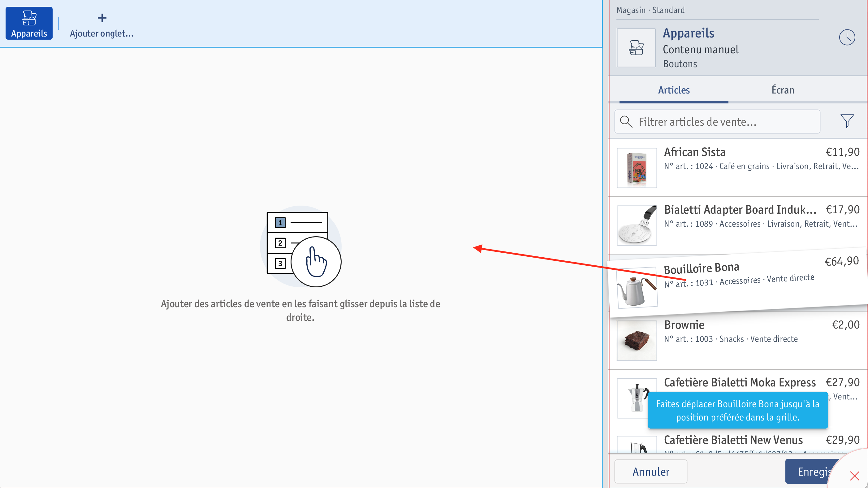This screenshot has width=868, height=488.
Task: Focus the Filtrer articles de vente field
Action: coord(717,122)
